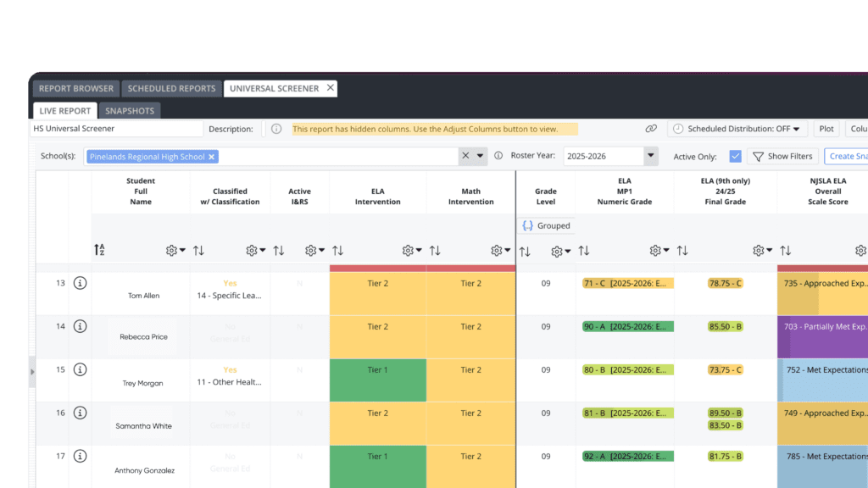The image size is (868, 488).
Task: Open gear settings for Grade Level column
Action: [x=560, y=252]
